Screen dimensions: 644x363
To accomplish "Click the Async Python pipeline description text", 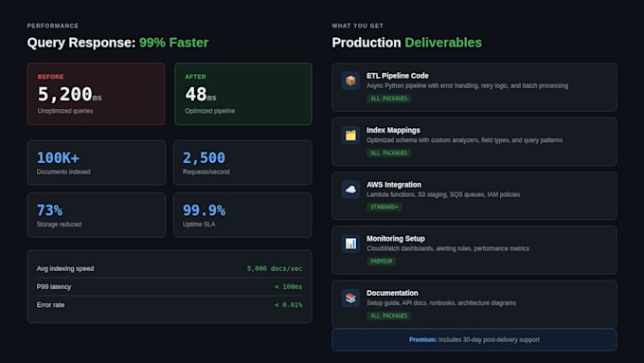I will pos(468,86).
